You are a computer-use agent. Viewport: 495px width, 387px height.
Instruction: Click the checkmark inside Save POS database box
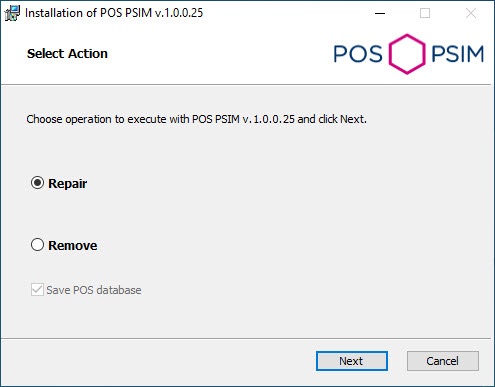[37, 290]
